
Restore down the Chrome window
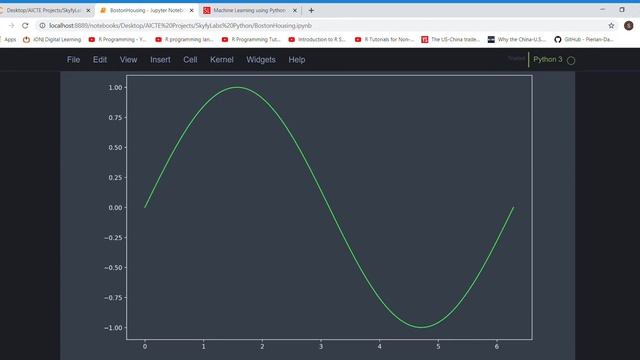(x=622, y=9)
